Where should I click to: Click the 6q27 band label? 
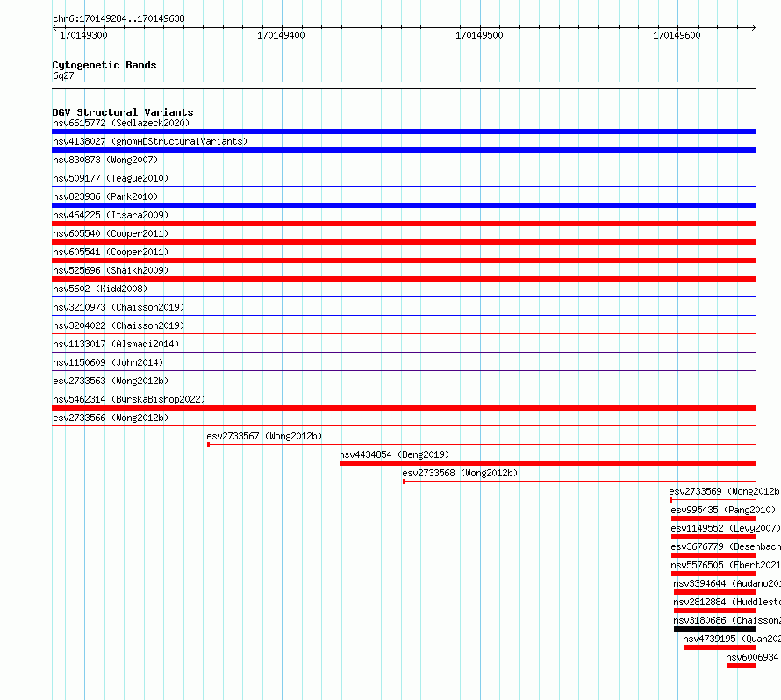tap(63, 75)
